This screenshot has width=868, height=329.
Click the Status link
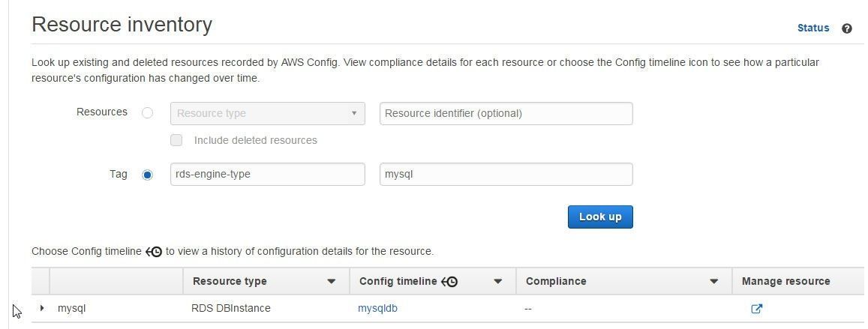coord(813,28)
